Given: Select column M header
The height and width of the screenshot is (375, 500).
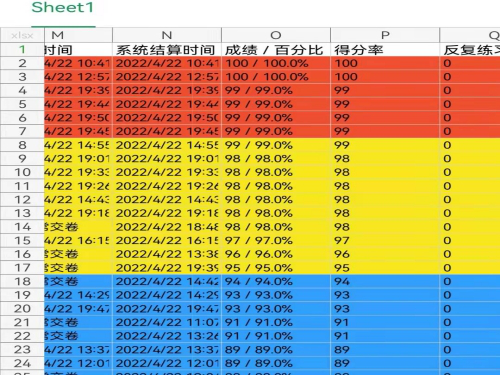Looking at the screenshot, I should click(78, 35).
